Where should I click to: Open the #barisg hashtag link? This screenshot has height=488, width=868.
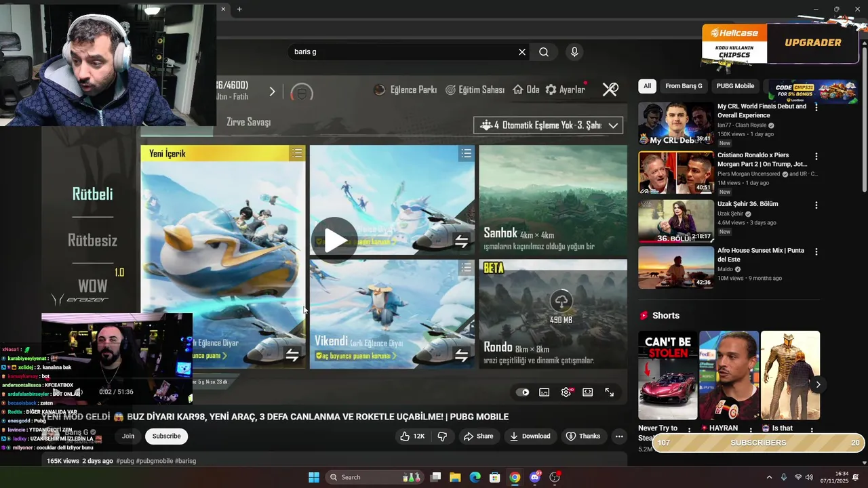click(185, 461)
